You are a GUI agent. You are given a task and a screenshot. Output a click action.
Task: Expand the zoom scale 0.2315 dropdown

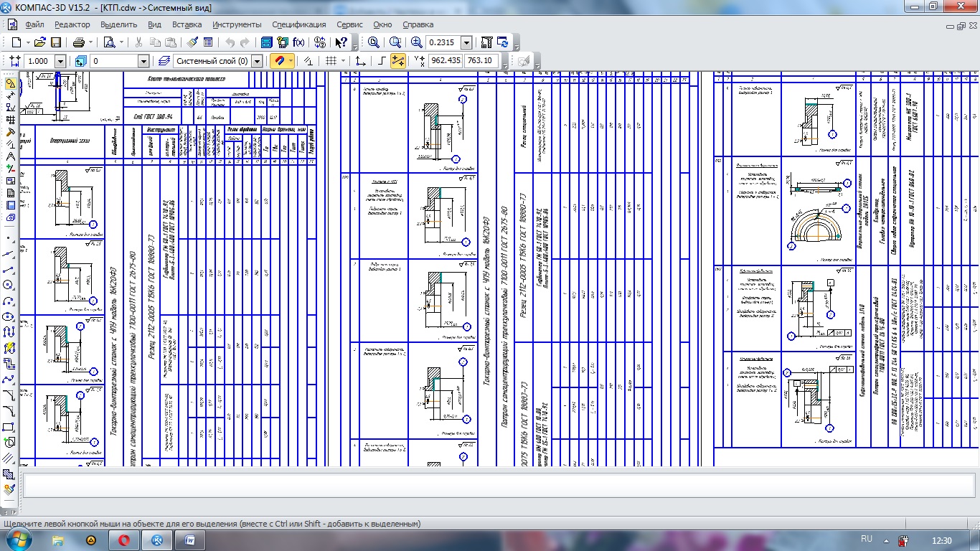(x=466, y=42)
